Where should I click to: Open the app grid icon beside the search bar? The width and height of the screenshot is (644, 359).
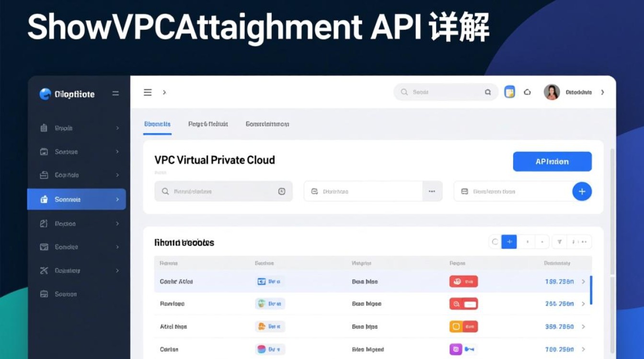click(509, 91)
